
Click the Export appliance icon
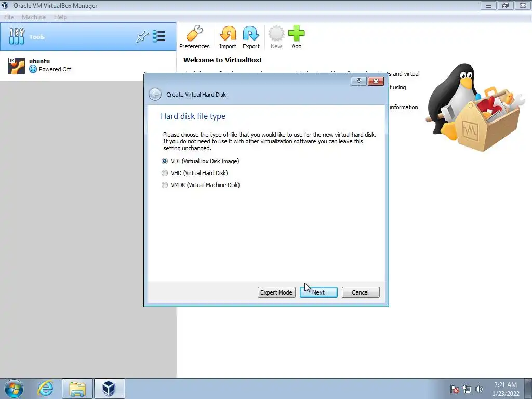(251, 37)
